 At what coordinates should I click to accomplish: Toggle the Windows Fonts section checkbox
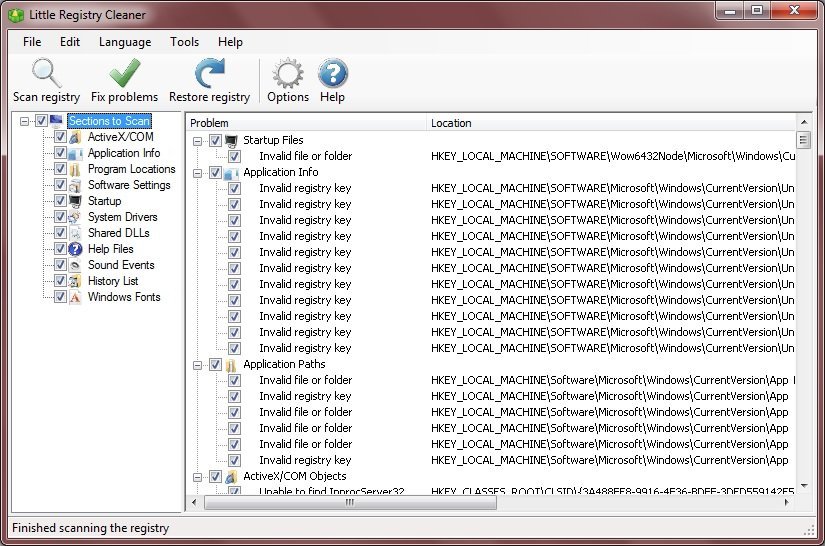(x=60, y=297)
